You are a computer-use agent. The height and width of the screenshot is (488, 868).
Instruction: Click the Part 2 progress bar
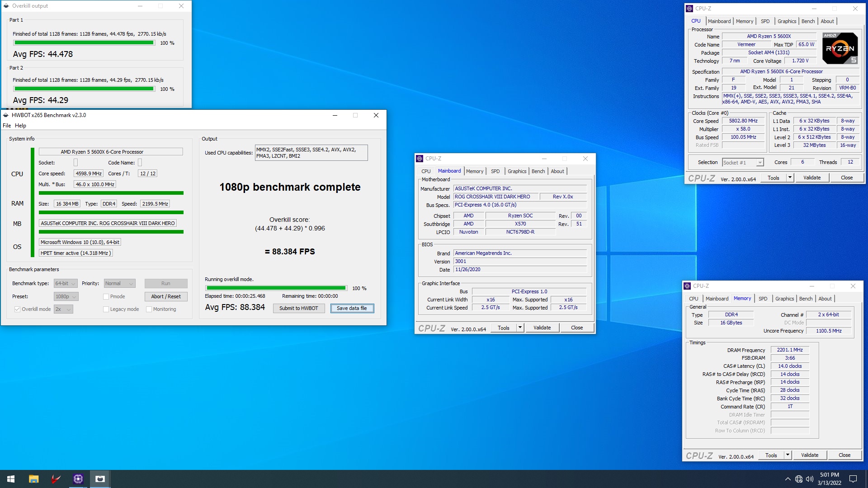click(84, 89)
